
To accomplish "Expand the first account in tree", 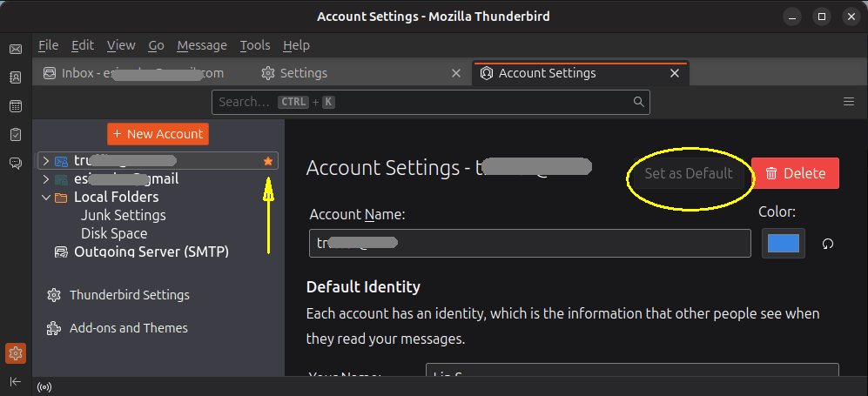I will coord(46,161).
